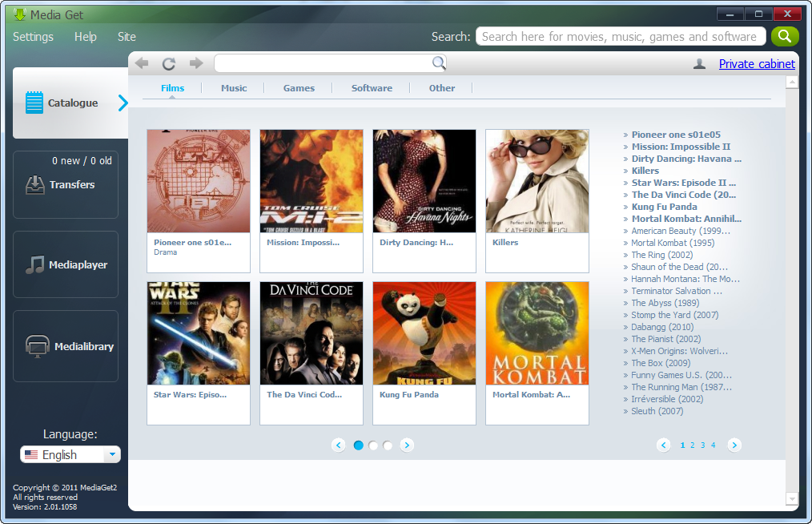812x524 pixels.
Task: Go to film list page 2
Action: 693,445
